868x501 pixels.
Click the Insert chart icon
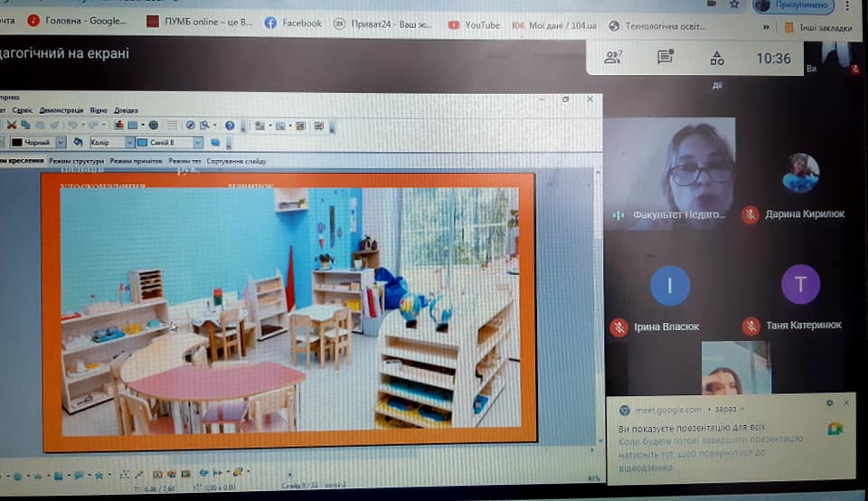pos(119,125)
